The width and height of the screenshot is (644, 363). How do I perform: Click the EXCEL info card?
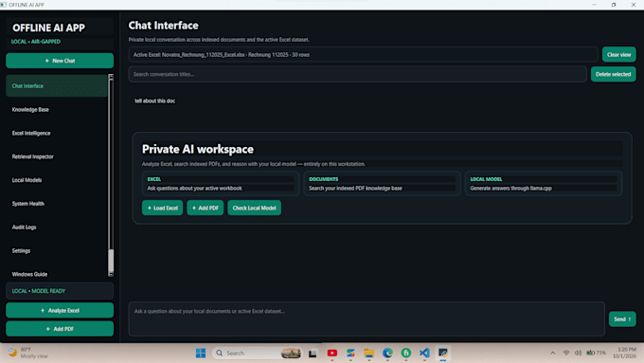[x=220, y=183]
